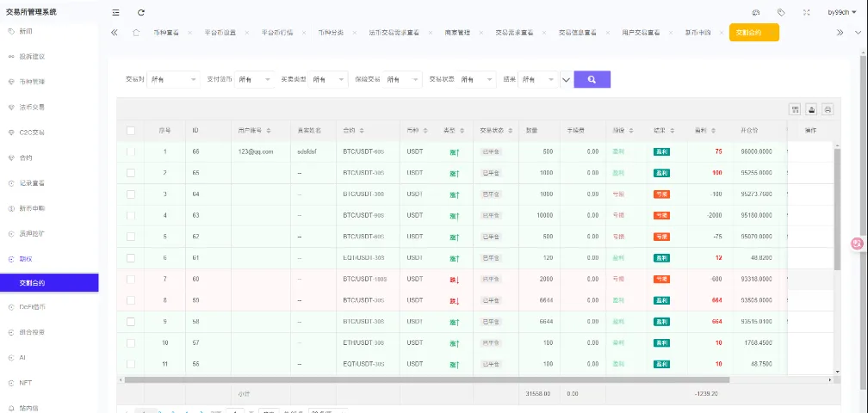Open the 交易对 dropdown filter
This screenshot has height=413, width=868.
pos(173,79)
